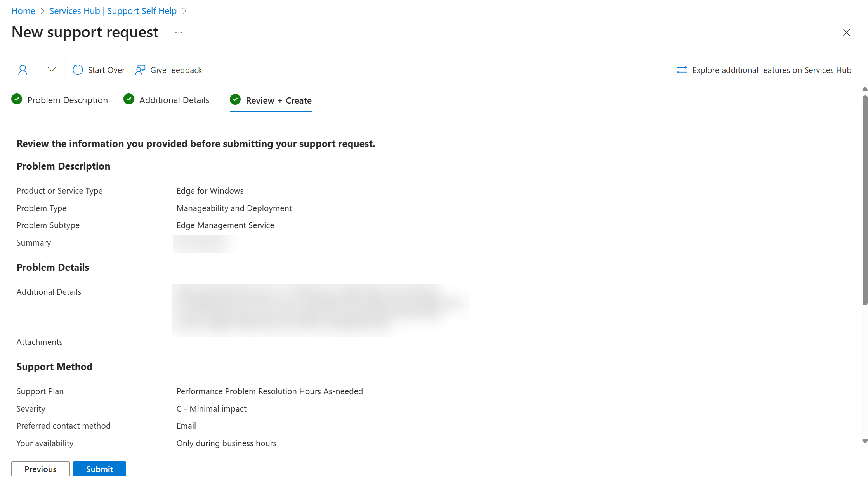Screen dimensions: 868x481
Task: Click the Review + Create checkmark icon
Action: pos(235,100)
